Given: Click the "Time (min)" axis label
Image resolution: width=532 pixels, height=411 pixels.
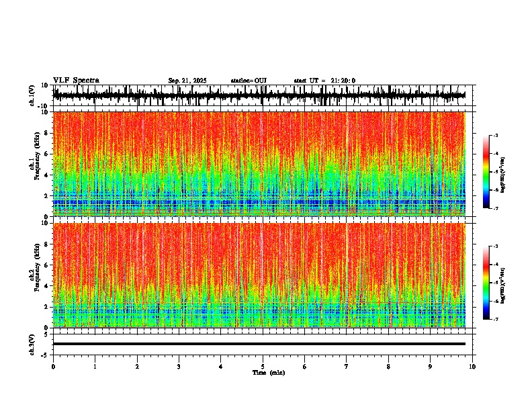Looking at the screenshot, I should [x=269, y=373].
